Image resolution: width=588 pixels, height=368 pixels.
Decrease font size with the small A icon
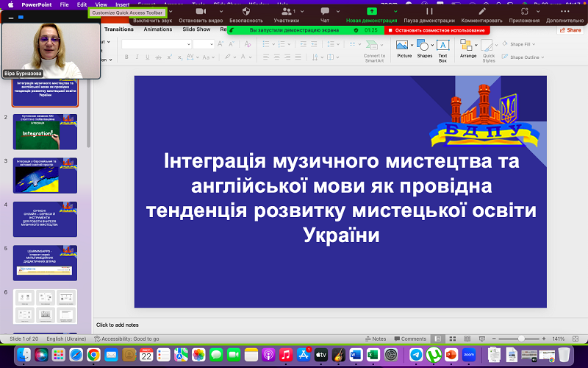232,44
